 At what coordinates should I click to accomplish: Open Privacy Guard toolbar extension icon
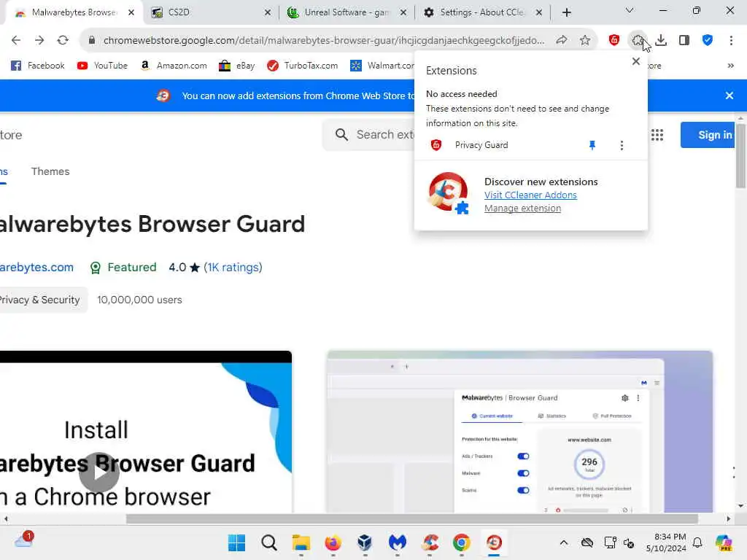click(x=614, y=41)
